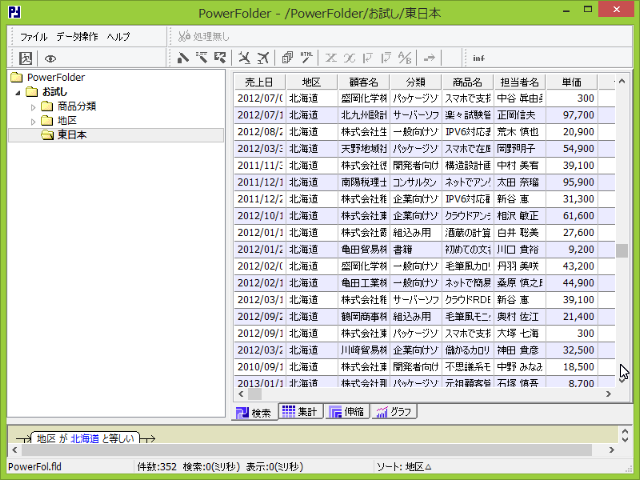Click the 2011/11 date cell in 中村 row

260,165
